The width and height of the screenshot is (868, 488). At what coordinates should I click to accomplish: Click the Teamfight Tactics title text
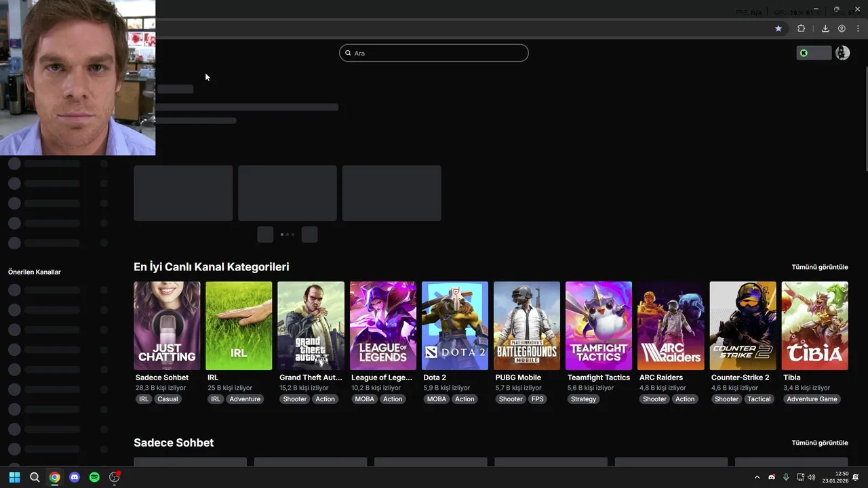[x=599, y=378]
